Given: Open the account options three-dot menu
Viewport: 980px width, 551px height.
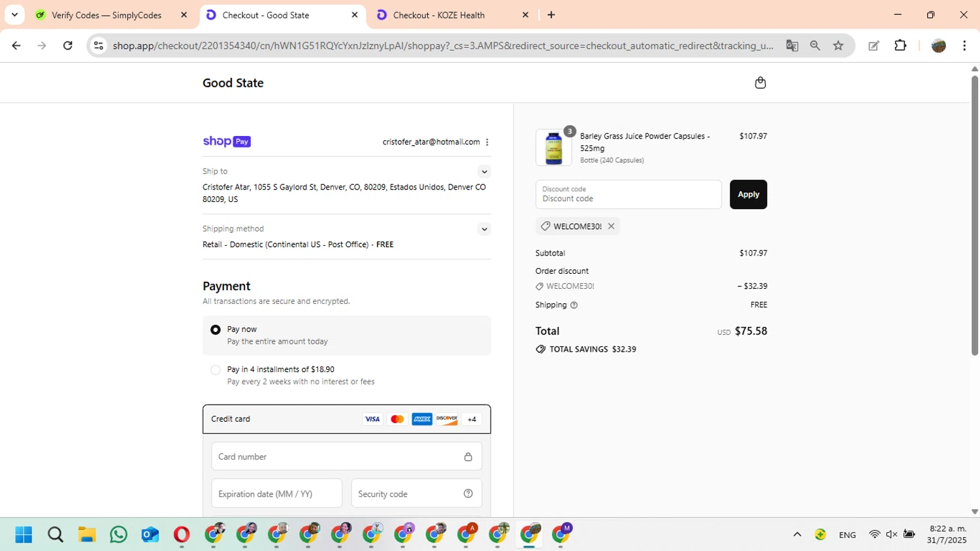Looking at the screenshot, I should 487,142.
